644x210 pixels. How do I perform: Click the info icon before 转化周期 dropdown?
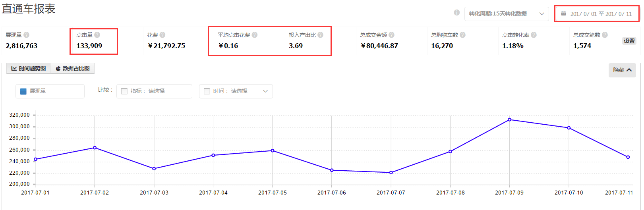tap(457, 13)
